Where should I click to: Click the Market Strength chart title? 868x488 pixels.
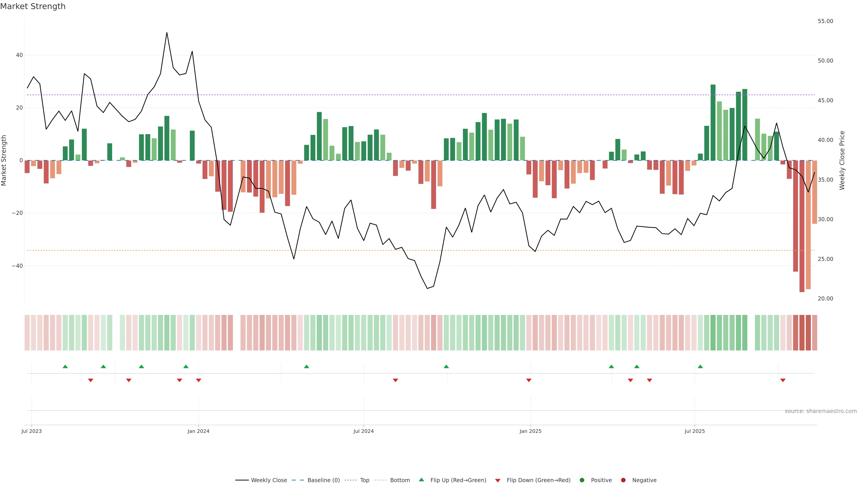(33, 6)
